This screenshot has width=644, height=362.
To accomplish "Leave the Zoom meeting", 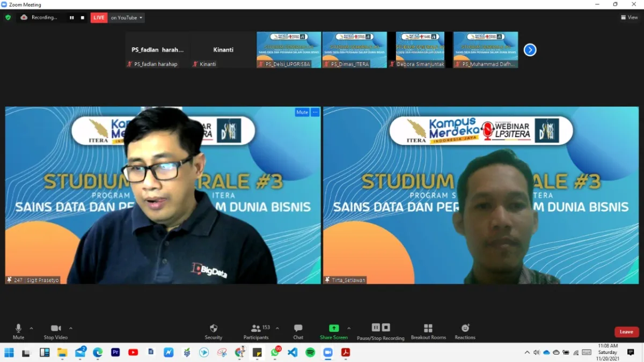I will [626, 331].
